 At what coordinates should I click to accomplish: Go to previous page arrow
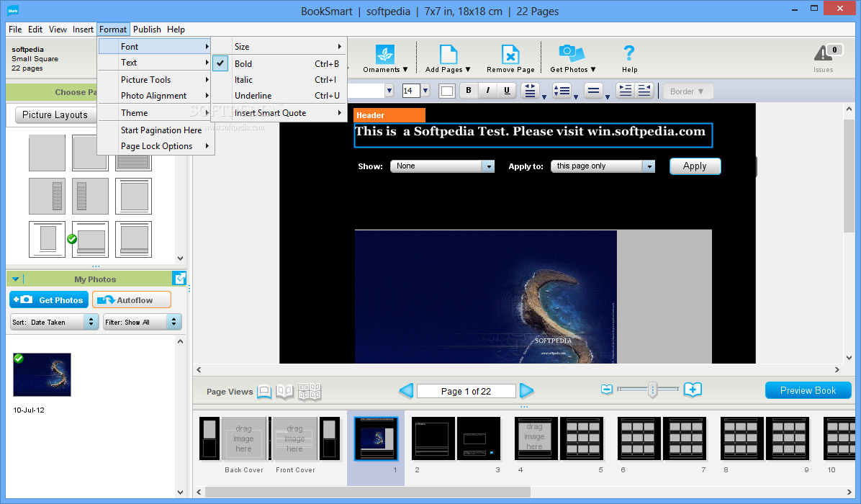[x=406, y=390]
